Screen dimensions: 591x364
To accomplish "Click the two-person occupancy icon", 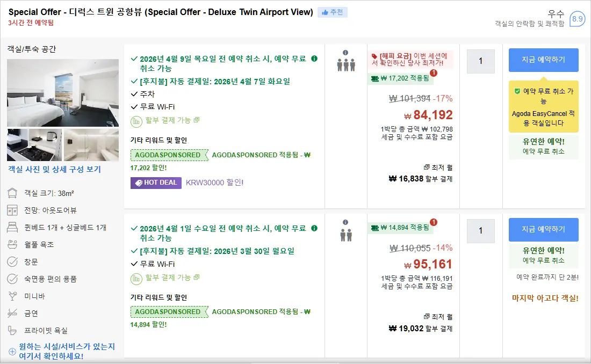I will coord(346,235).
